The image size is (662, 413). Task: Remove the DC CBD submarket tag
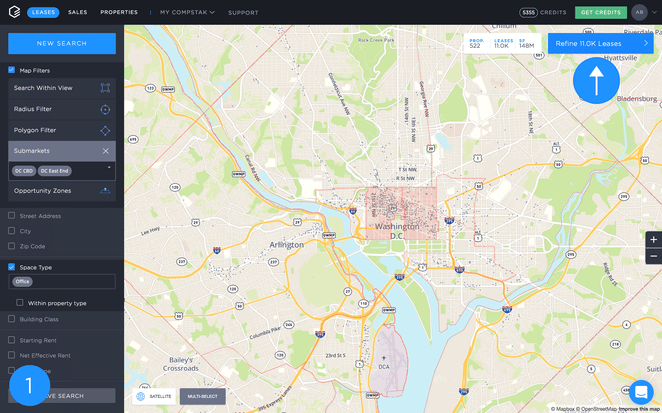(x=24, y=171)
